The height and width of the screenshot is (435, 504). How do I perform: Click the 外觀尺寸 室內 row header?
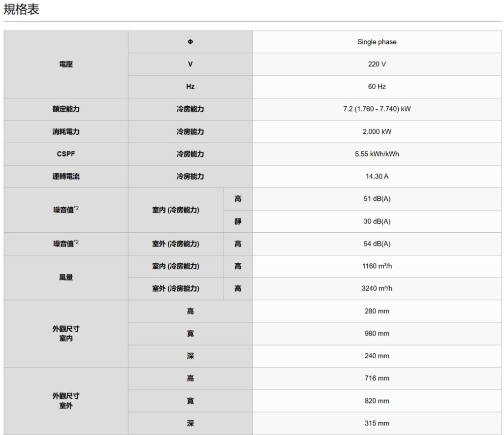(66, 334)
